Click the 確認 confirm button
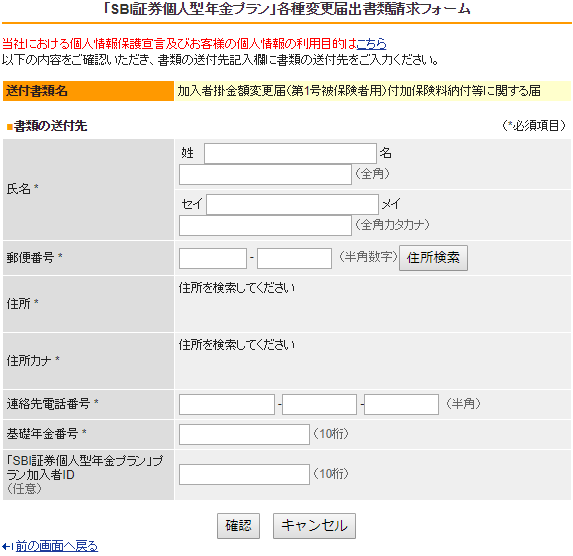The width and height of the screenshot is (573, 556). (x=238, y=526)
